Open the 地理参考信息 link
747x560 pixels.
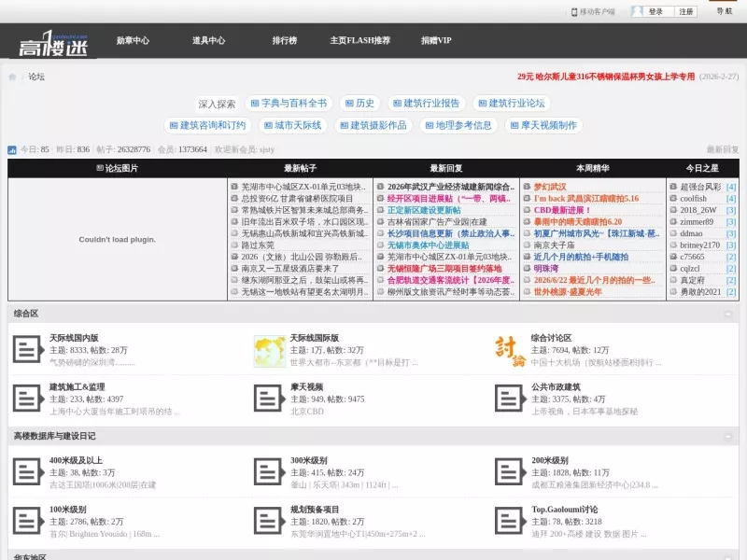pyautogui.click(x=458, y=125)
